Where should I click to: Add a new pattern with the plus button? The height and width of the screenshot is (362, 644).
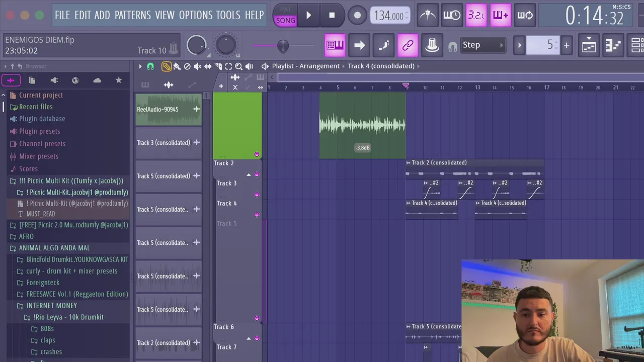pyautogui.click(x=566, y=45)
